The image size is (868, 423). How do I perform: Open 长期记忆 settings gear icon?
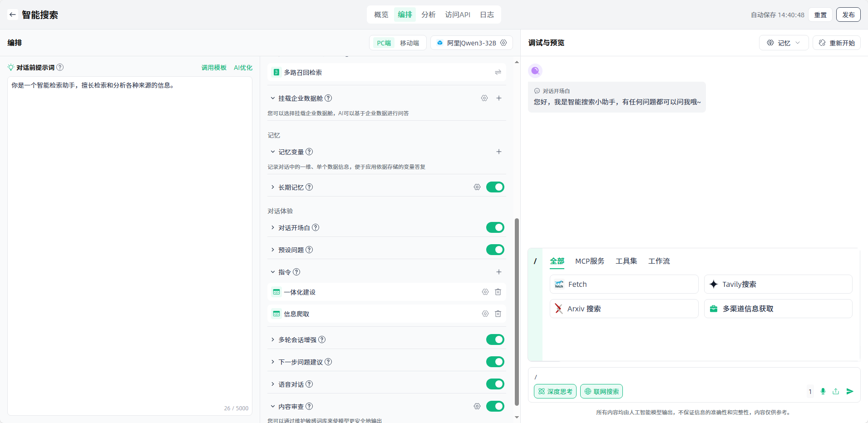(477, 187)
